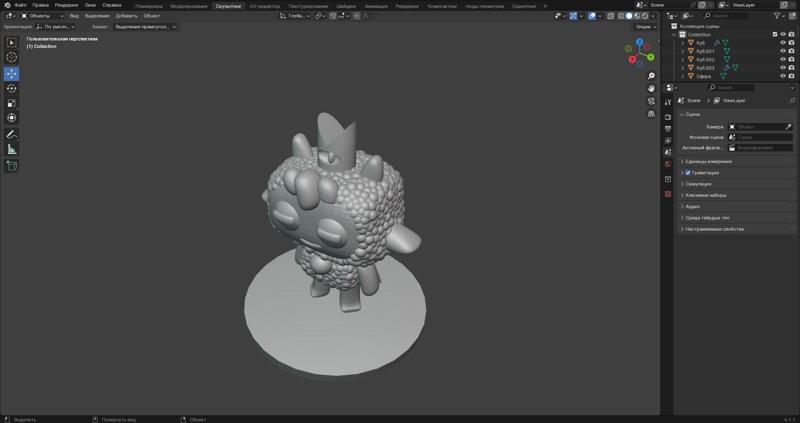Toggle Collection exclude checkbox in outliner
This screenshot has width=800, height=423.
pyautogui.click(x=775, y=34)
